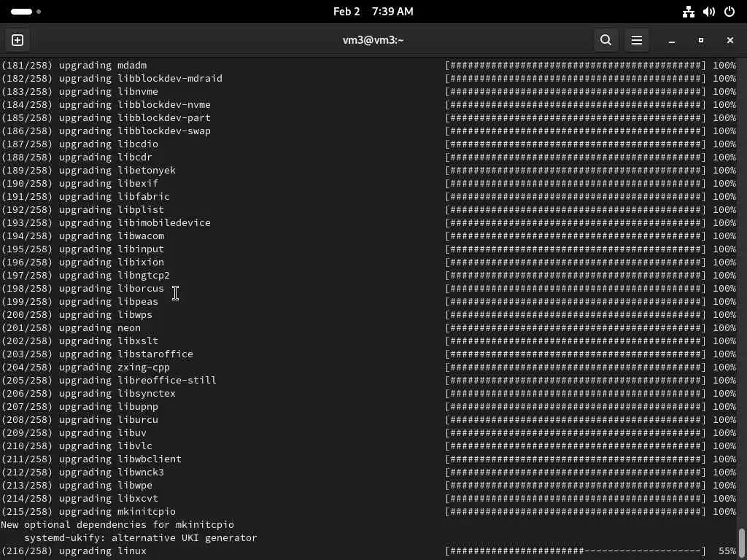The width and height of the screenshot is (747, 560).
Task: Open the date and time calendar menu
Action: [373, 12]
